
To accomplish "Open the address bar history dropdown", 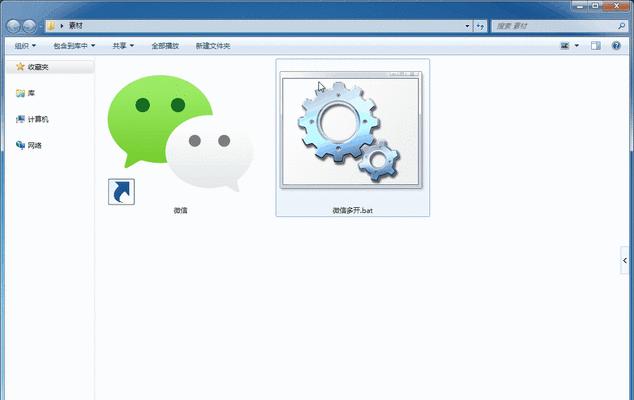I will coord(467,26).
